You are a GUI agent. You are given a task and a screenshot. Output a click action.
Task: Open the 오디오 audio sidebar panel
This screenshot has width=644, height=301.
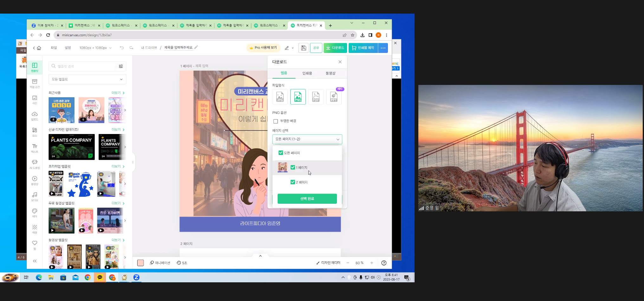(x=35, y=197)
